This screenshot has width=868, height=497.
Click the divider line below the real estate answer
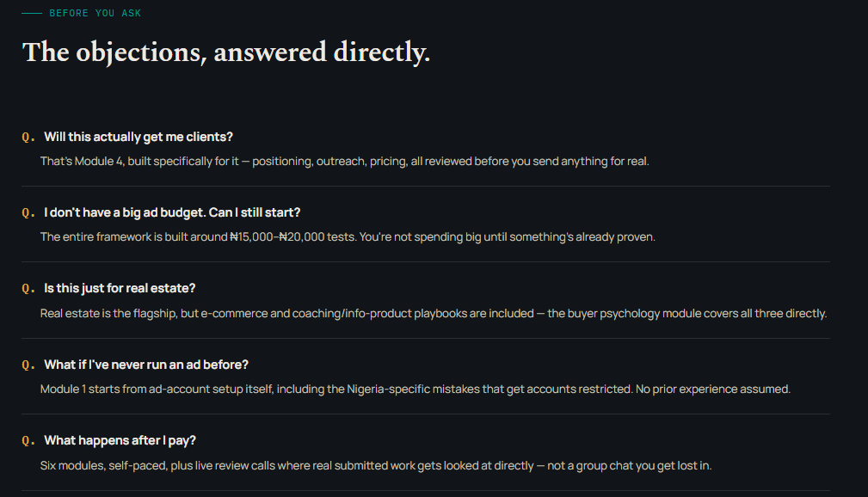(x=426, y=338)
